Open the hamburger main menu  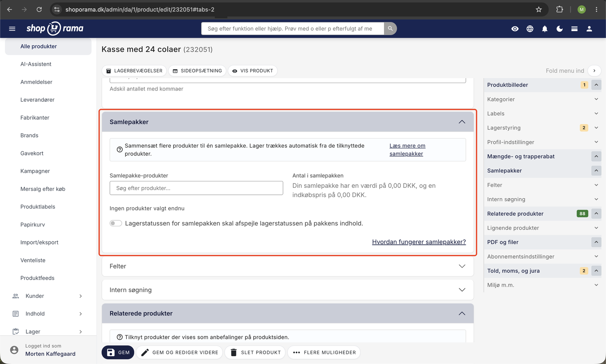coord(12,29)
